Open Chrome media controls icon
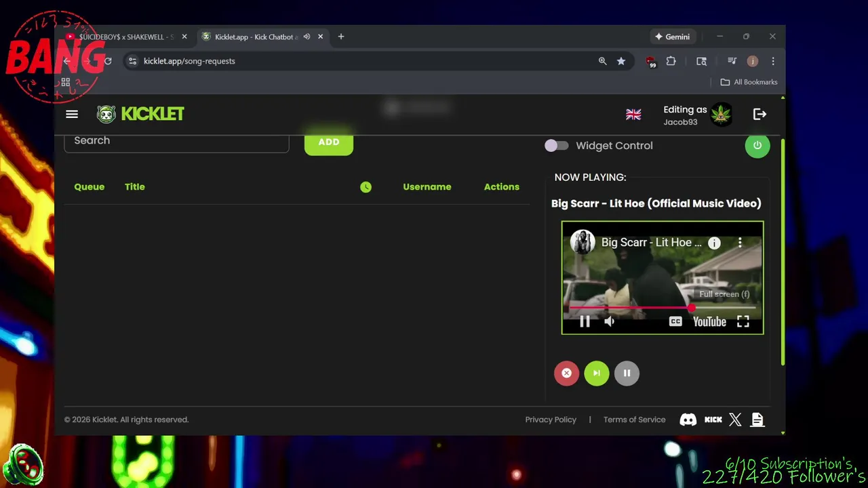Image resolution: width=868 pixels, height=488 pixels. 732,61
